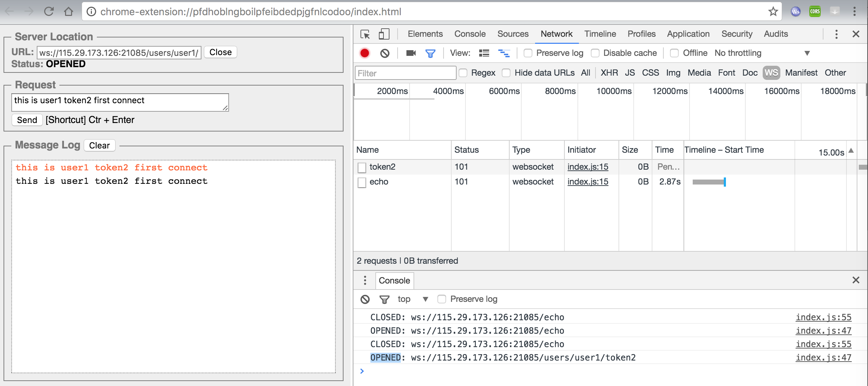Click the record network log button
This screenshot has height=386, width=868.
(364, 53)
